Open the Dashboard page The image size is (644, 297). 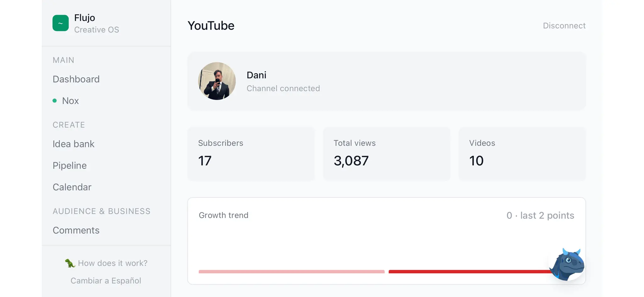pos(76,79)
